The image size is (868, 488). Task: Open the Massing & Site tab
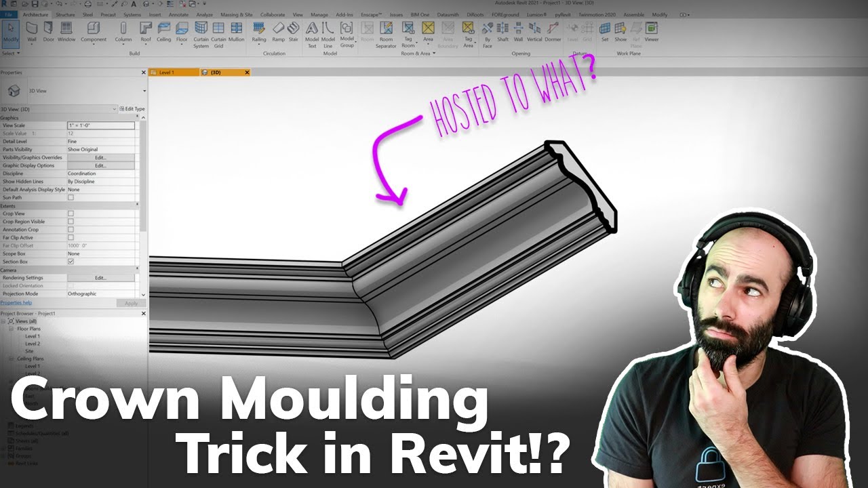point(235,14)
